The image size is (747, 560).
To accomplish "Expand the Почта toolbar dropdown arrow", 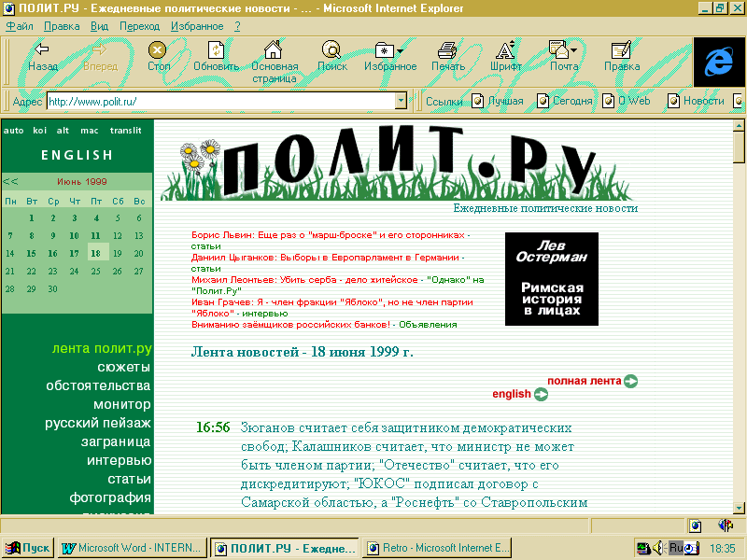I will [573, 50].
